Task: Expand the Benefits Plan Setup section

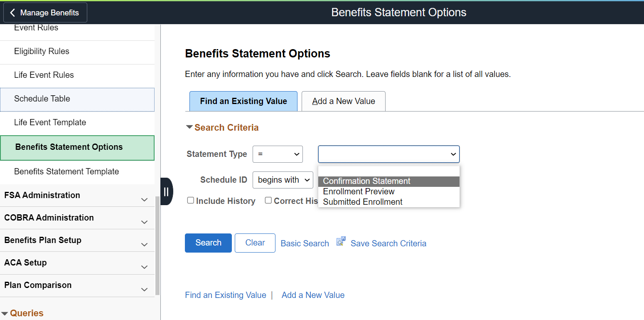Action: (144, 245)
